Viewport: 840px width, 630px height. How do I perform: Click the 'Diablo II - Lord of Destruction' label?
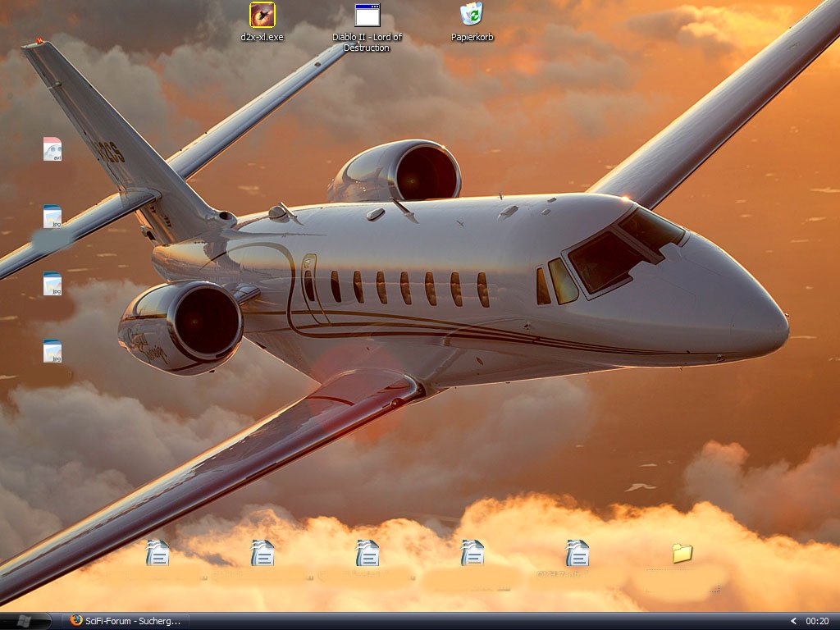367,43
